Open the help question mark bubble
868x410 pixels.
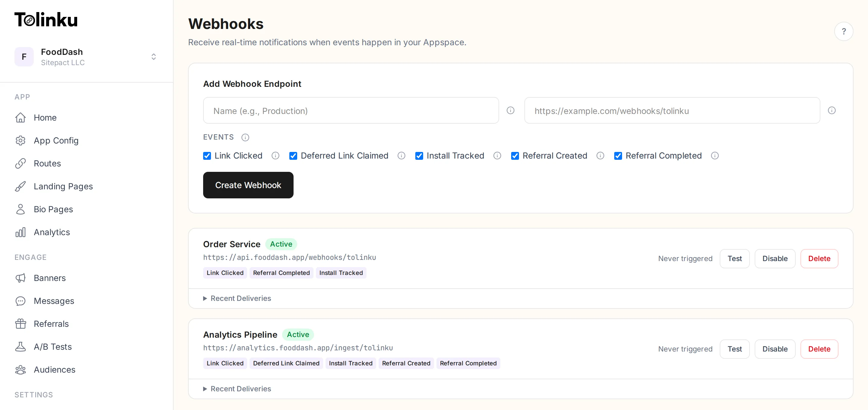pyautogui.click(x=844, y=31)
